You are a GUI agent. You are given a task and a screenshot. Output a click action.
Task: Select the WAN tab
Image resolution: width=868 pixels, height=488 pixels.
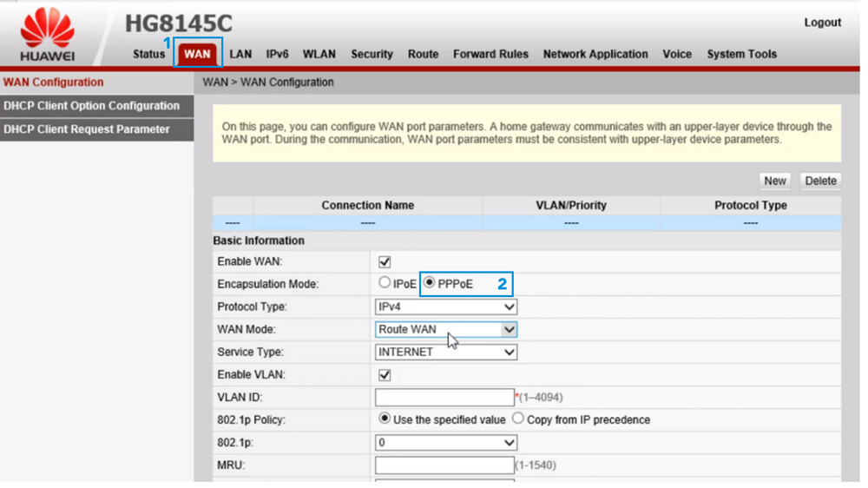(198, 55)
